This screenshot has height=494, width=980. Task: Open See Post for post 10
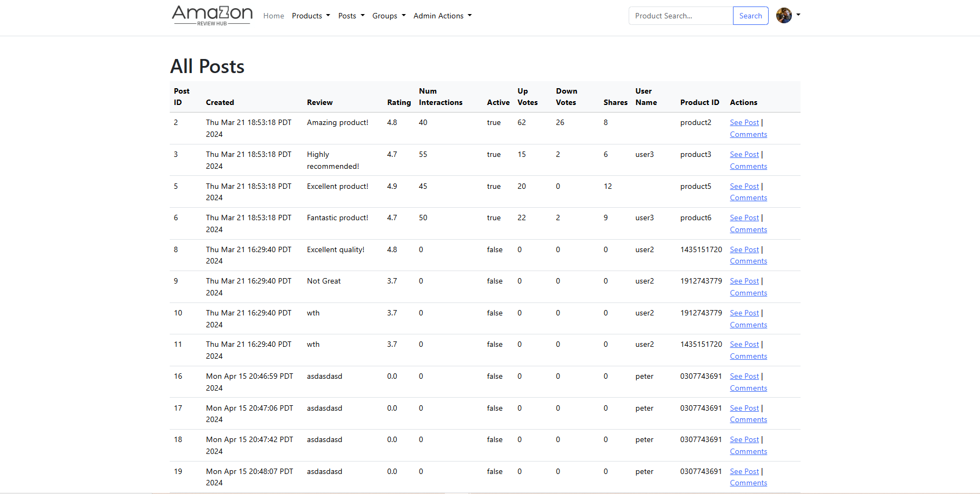(744, 313)
